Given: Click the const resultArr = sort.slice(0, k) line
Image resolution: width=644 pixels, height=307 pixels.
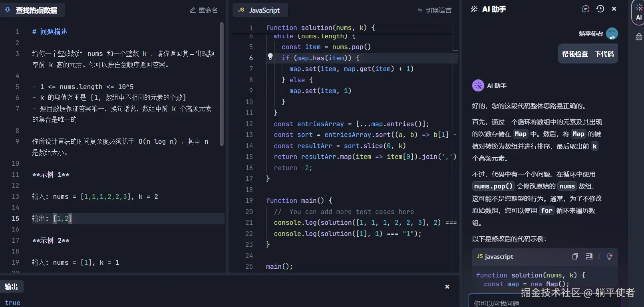Looking at the screenshot, I should point(340,146).
